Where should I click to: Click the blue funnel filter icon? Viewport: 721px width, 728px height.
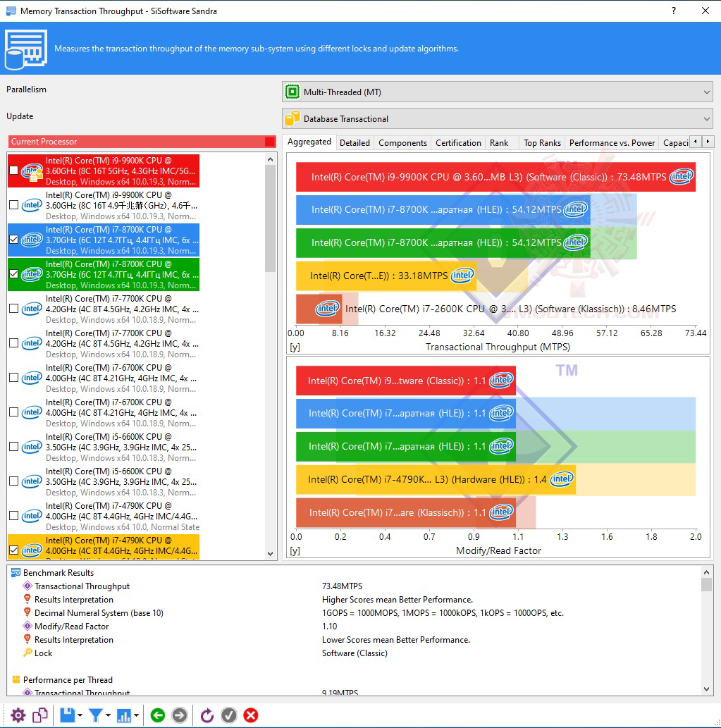pos(96,715)
